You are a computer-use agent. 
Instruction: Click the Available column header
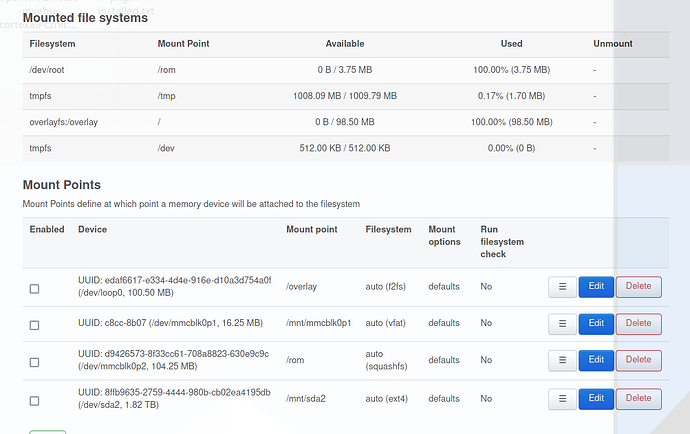345,44
